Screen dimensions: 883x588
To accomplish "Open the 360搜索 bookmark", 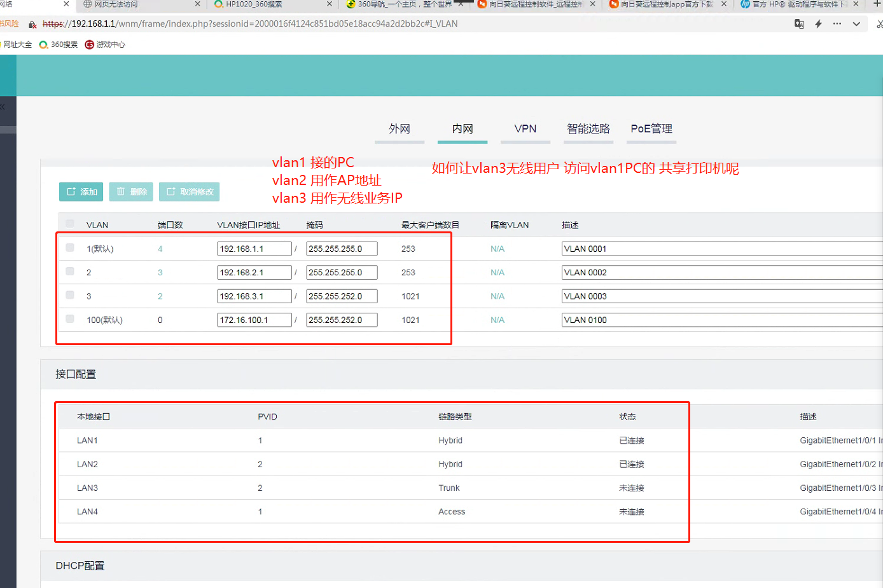I will coord(59,44).
